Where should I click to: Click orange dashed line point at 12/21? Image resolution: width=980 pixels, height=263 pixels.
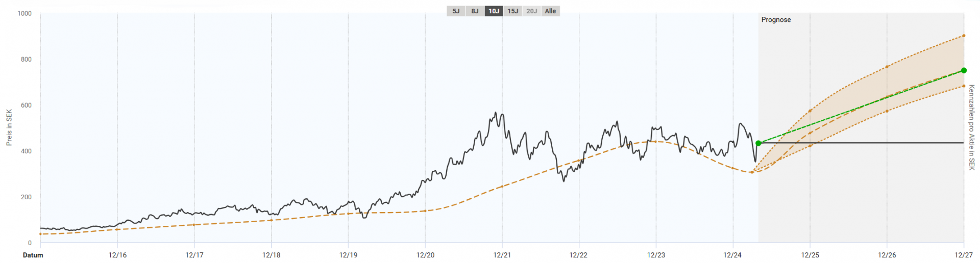(x=502, y=187)
